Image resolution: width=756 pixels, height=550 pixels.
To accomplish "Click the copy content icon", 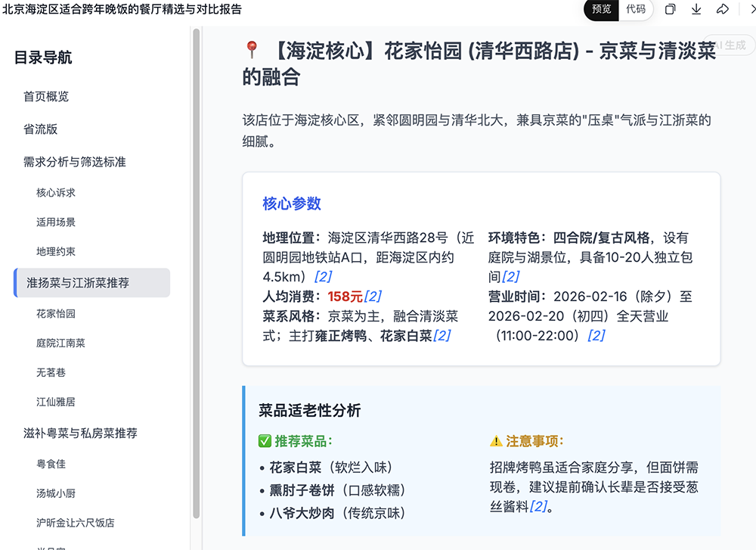I will point(670,9).
